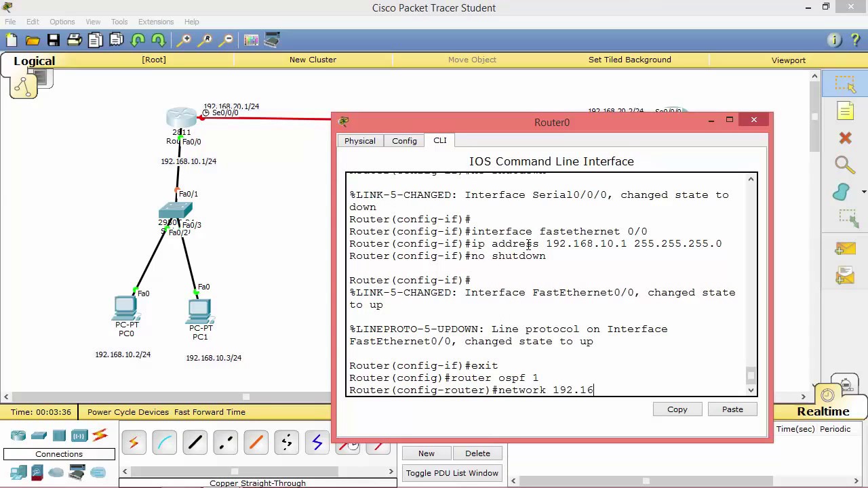Select the CLI tab in Router0

[440, 140]
